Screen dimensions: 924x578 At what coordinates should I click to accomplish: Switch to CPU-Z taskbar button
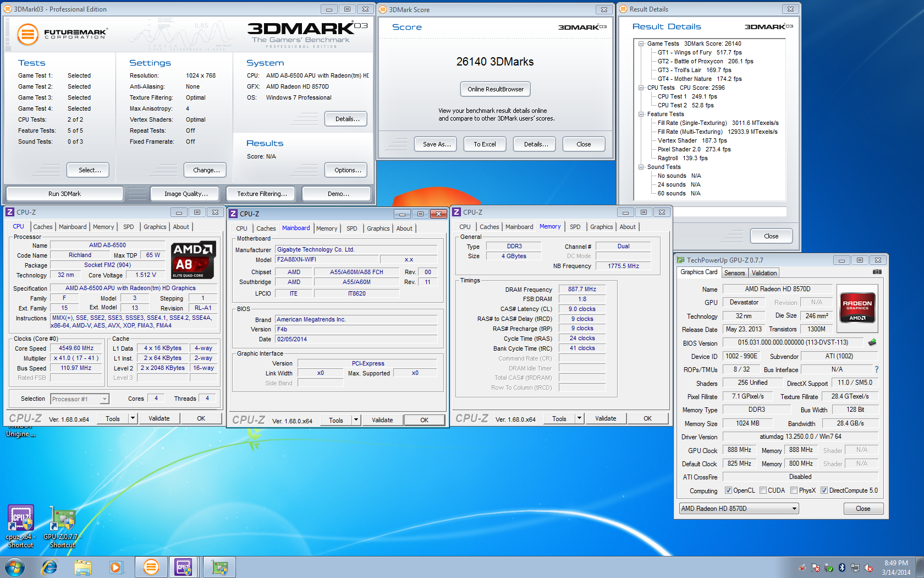pyautogui.click(x=184, y=567)
